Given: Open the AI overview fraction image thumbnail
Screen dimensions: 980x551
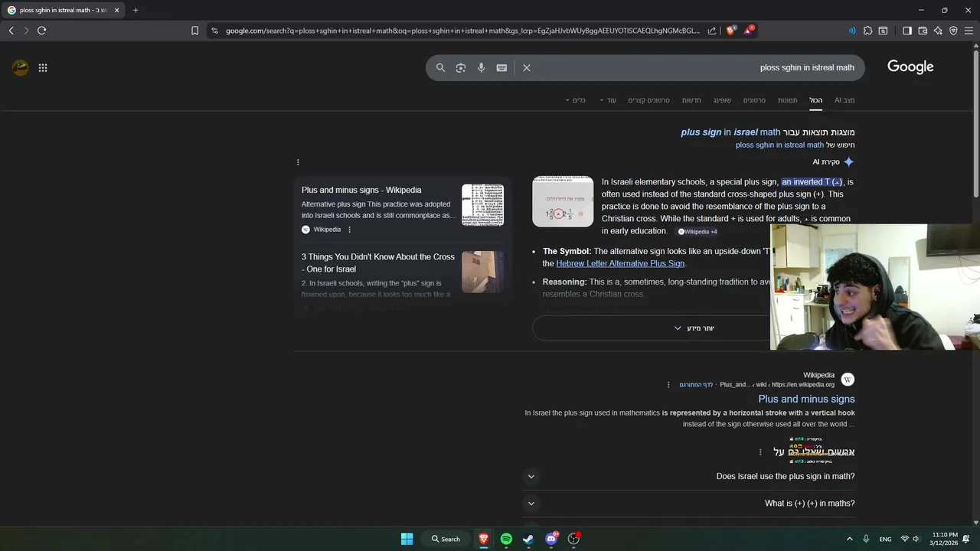Looking at the screenshot, I should [x=563, y=201].
